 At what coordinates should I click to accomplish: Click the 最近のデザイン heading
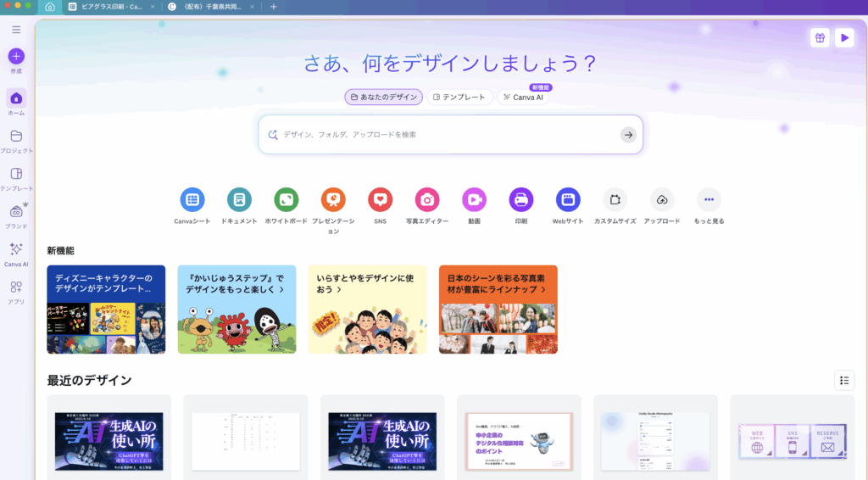[x=89, y=380]
